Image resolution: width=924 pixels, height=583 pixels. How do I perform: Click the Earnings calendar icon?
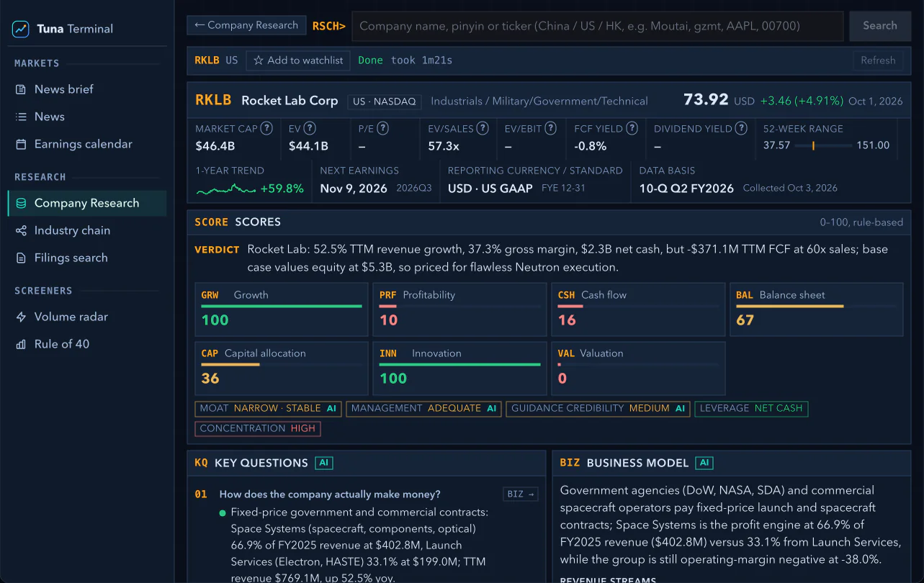[x=21, y=144]
